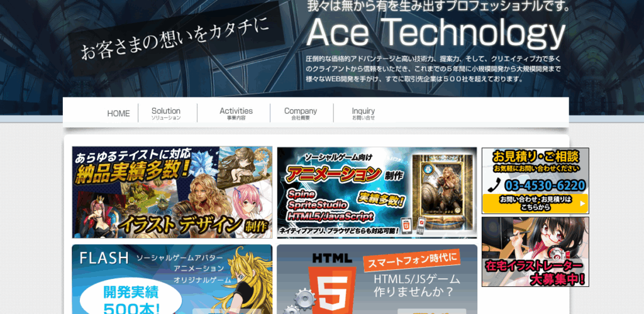The width and height of the screenshot is (644, 314).
Task: Click the small HTML5 smartphone icon in the animation banner
Action: point(406,227)
